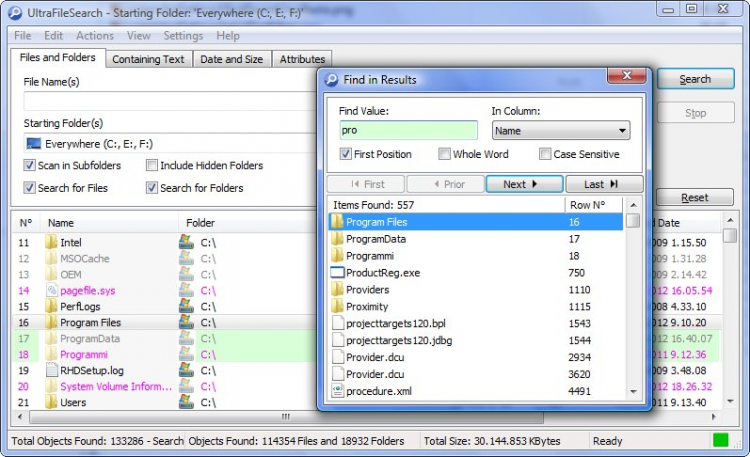Image resolution: width=750 pixels, height=457 pixels.
Task: Click the Programmi folder icon in Find results
Action: (x=337, y=256)
